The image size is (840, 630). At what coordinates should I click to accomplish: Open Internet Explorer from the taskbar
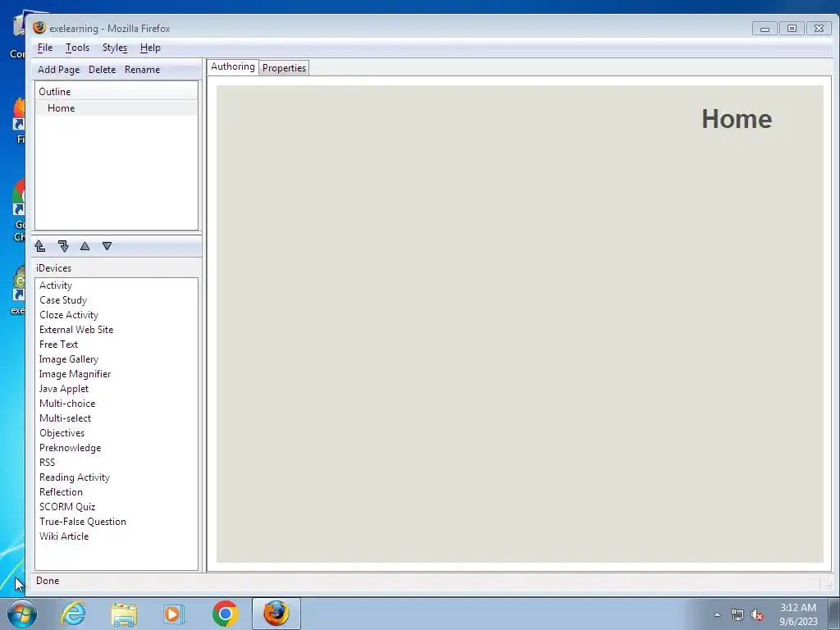pos(73,614)
